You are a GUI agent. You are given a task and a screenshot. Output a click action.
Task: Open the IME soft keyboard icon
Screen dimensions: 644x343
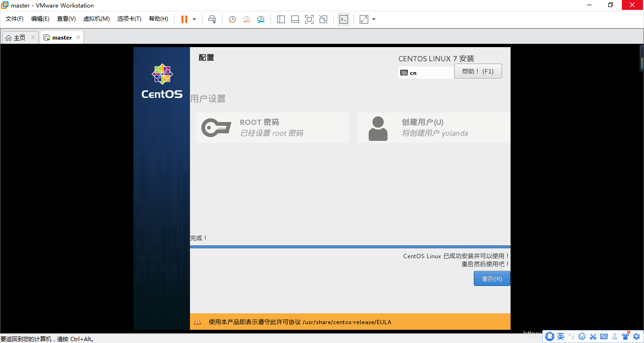click(x=604, y=336)
